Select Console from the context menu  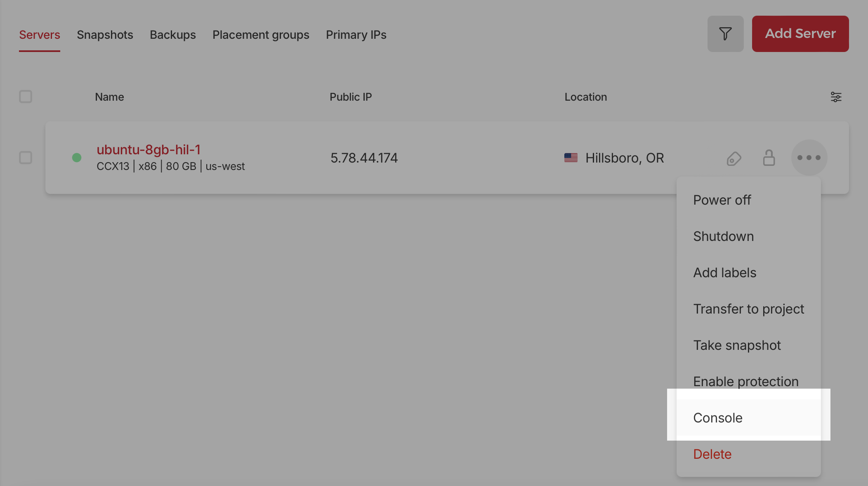click(718, 418)
